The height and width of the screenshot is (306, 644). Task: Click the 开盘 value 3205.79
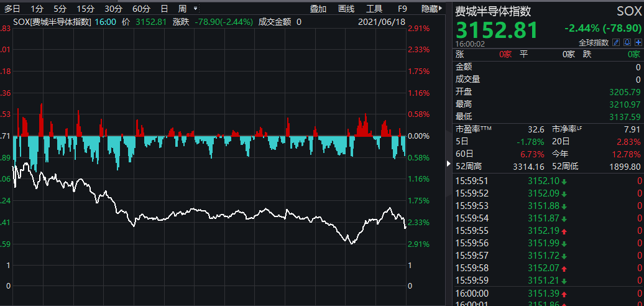(625, 92)
